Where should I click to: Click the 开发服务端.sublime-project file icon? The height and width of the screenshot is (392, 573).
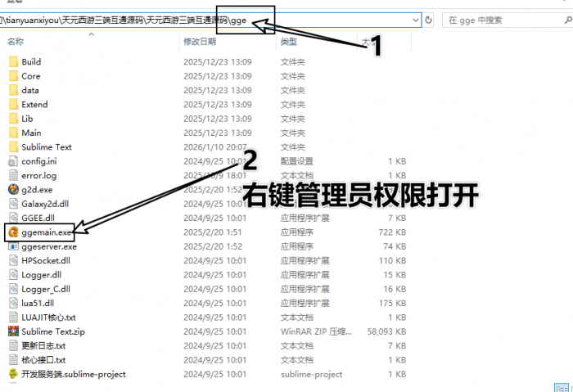(x=13, y=374)
